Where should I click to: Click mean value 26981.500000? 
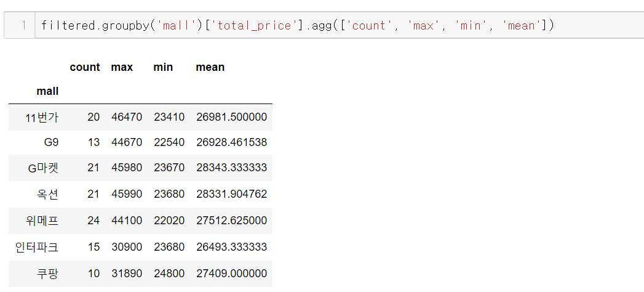coord(232,117)
